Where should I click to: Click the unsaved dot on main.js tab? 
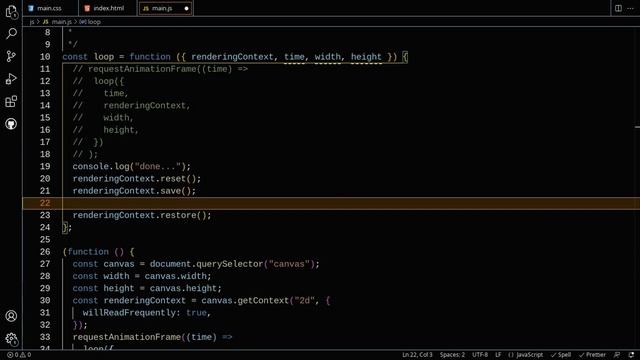tap(187, 8)
